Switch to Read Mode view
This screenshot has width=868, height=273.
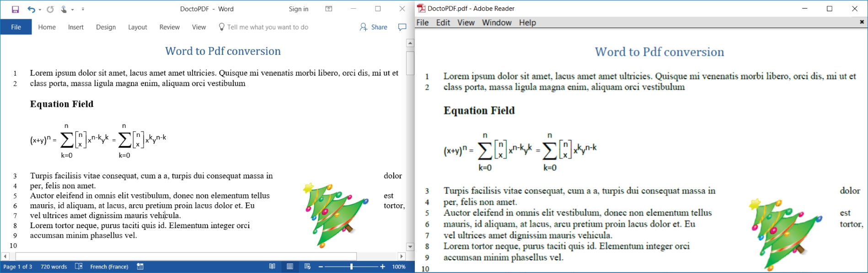point(272,267)
